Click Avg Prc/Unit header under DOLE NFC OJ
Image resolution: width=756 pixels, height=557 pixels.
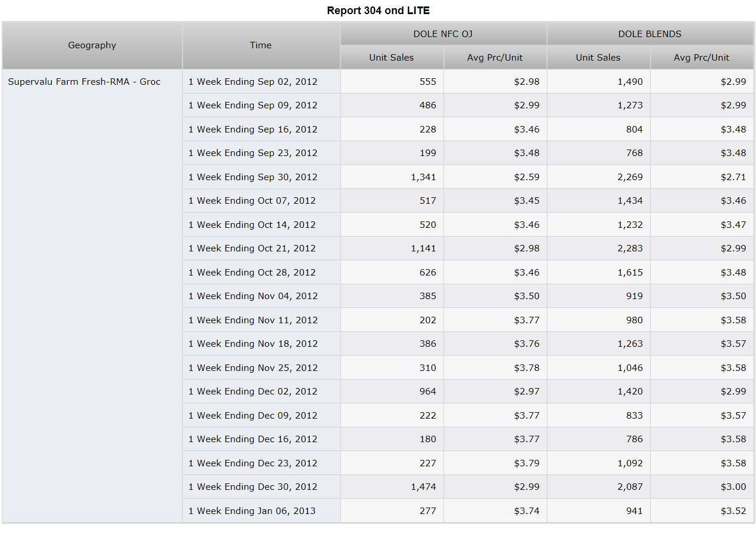tap(495, 57)
